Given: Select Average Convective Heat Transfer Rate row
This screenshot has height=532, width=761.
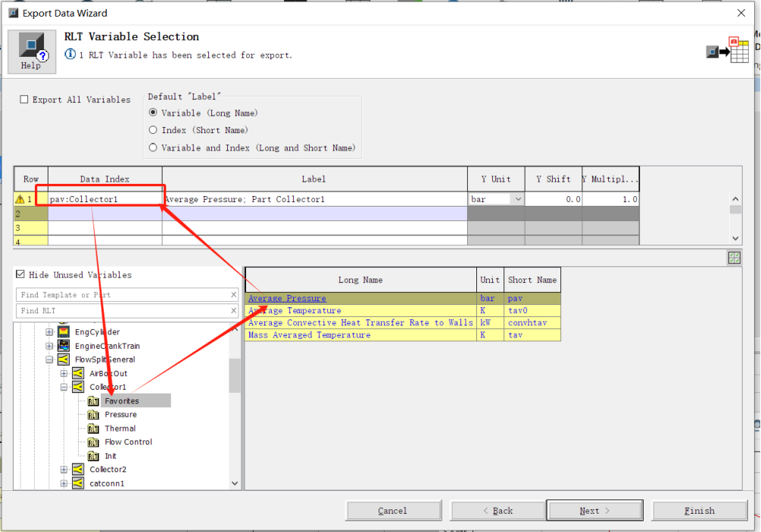Looking at the screenshot, I should [x=403, y=322].
